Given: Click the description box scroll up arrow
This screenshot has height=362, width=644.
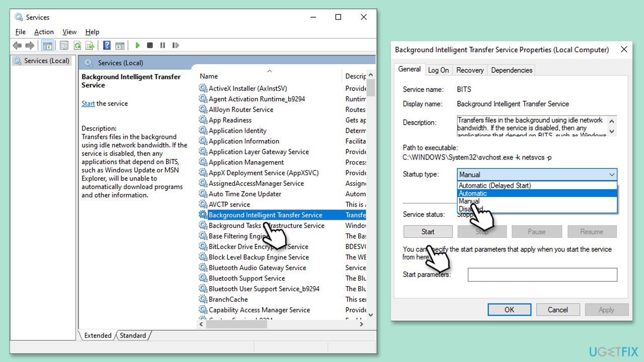Looking at the screenshot, I should click(612, 121).
